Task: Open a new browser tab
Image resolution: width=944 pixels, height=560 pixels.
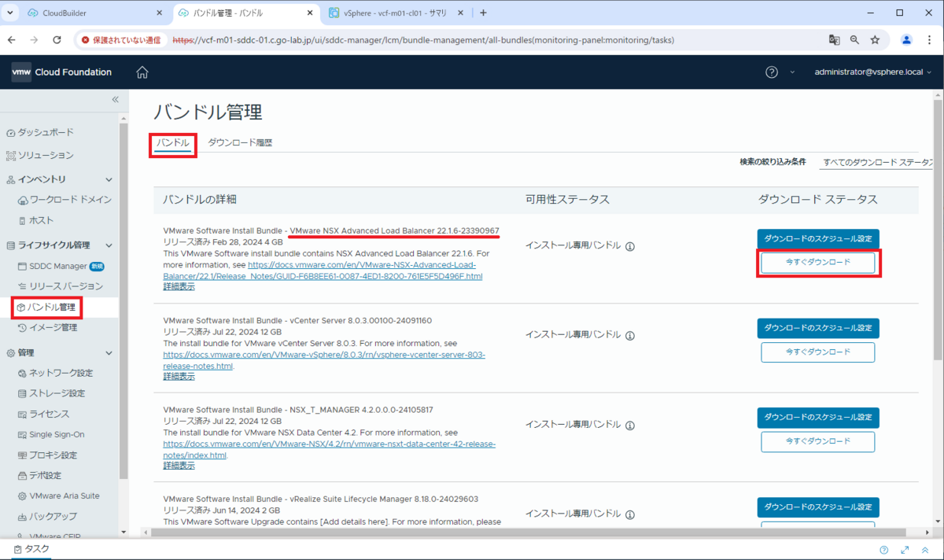Action: (x=483, y=13)
